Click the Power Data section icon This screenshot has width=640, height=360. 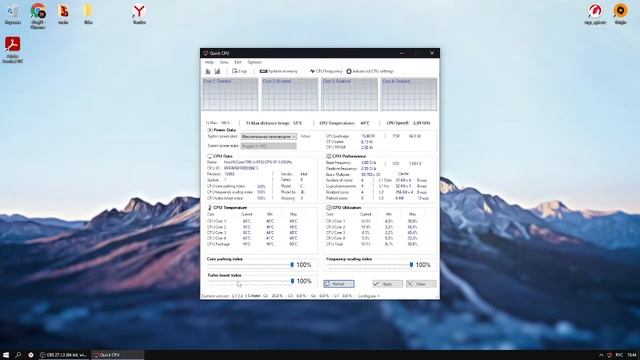coord(210,130)
